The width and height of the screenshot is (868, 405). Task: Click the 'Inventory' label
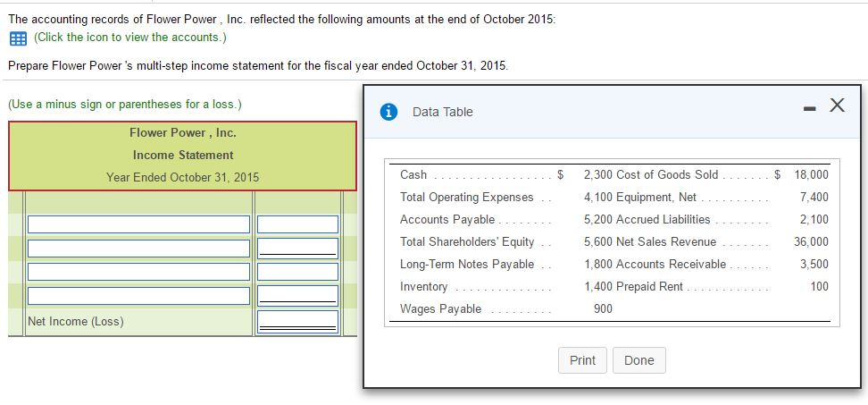pyautogui.click(x=423, y=286)
